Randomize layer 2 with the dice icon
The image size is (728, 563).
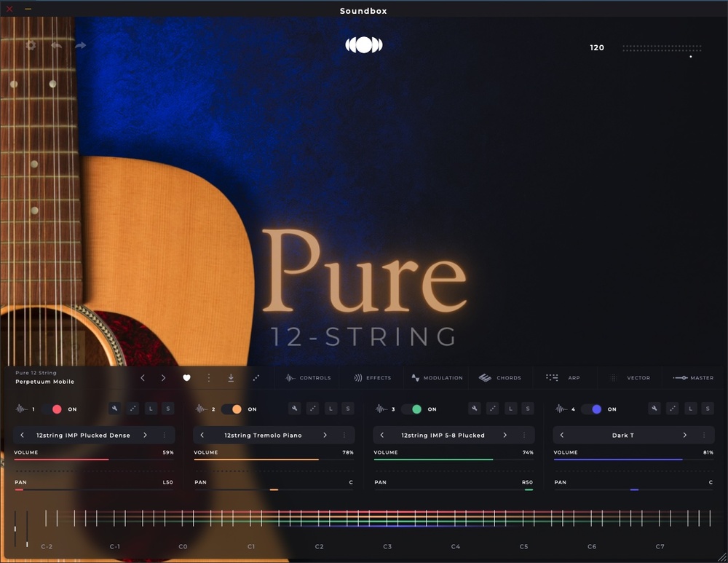pyautogui.click(x=313, y=409)
